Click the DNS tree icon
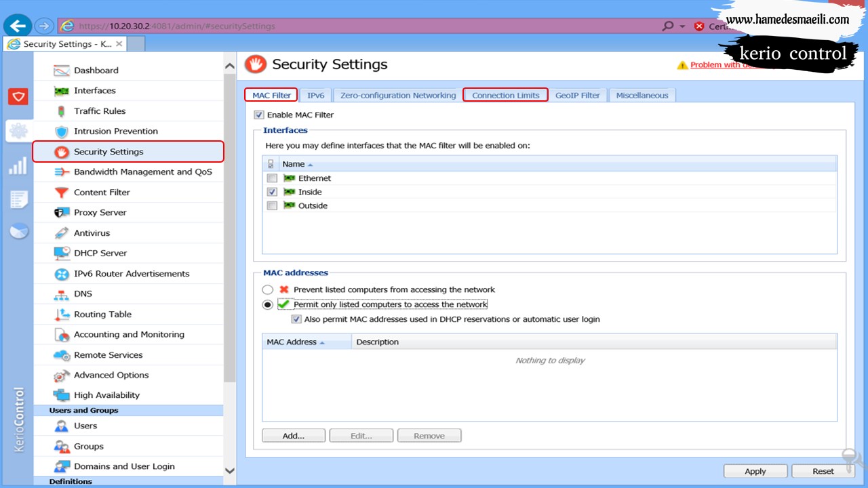The height and width of the screenshot is (488, 868). coord(62,294)
